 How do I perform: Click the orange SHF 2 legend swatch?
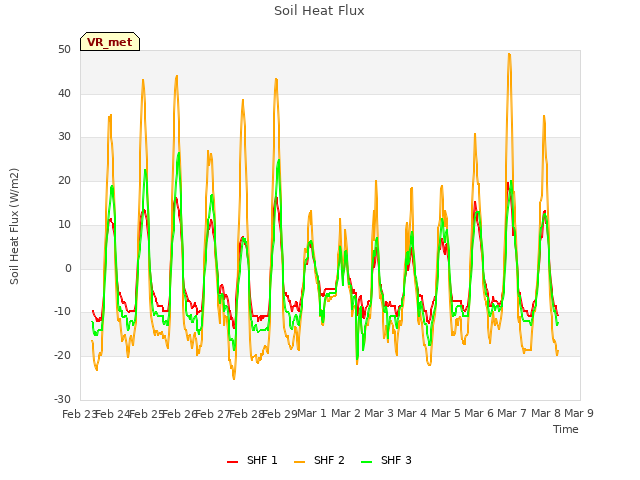coord(299,461)
